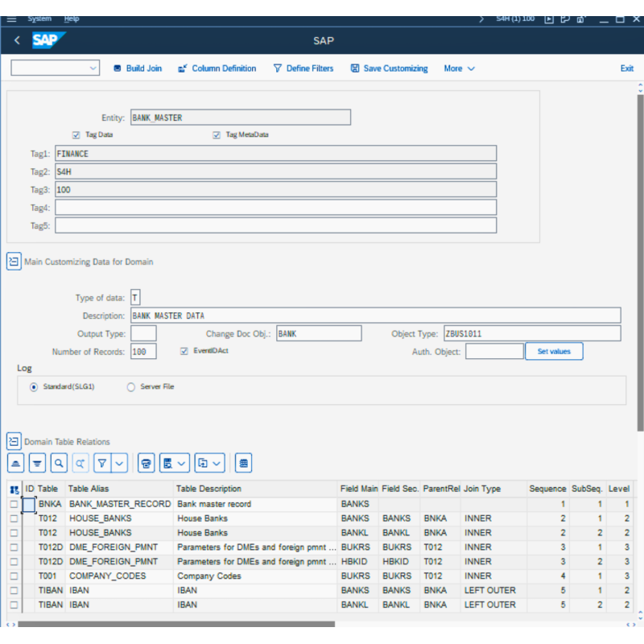This screenshot has width=644, height=644.
Task: Open the transaction command field dropdown
Action: [x=93, y=68]
